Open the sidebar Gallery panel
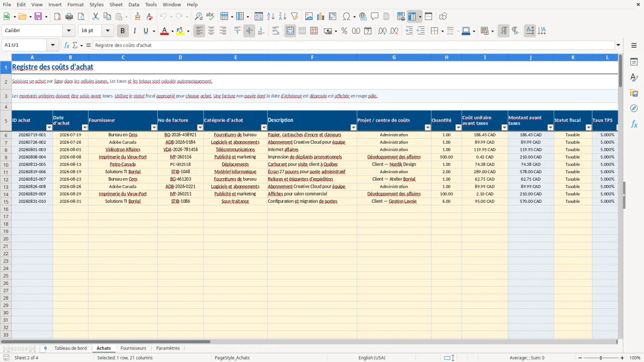644x362 pixels. click(634, 93)
